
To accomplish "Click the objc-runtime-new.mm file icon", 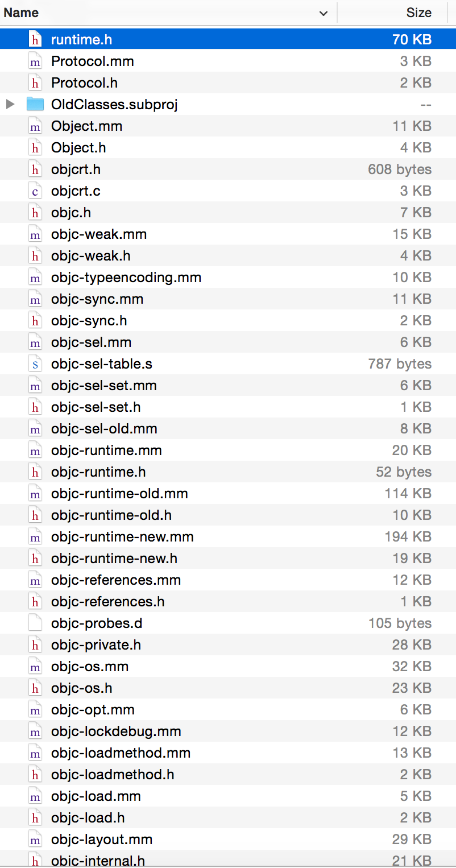I will [35, 537].
